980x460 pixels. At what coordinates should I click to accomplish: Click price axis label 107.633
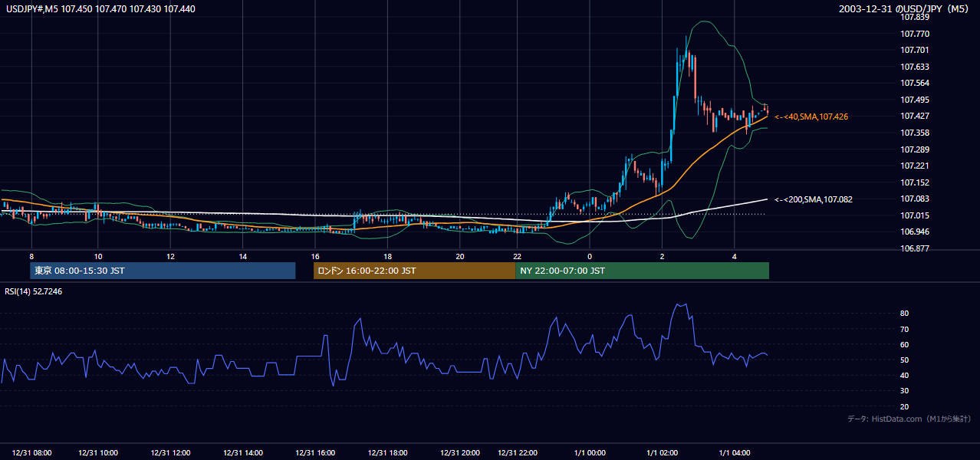[914, 67]
